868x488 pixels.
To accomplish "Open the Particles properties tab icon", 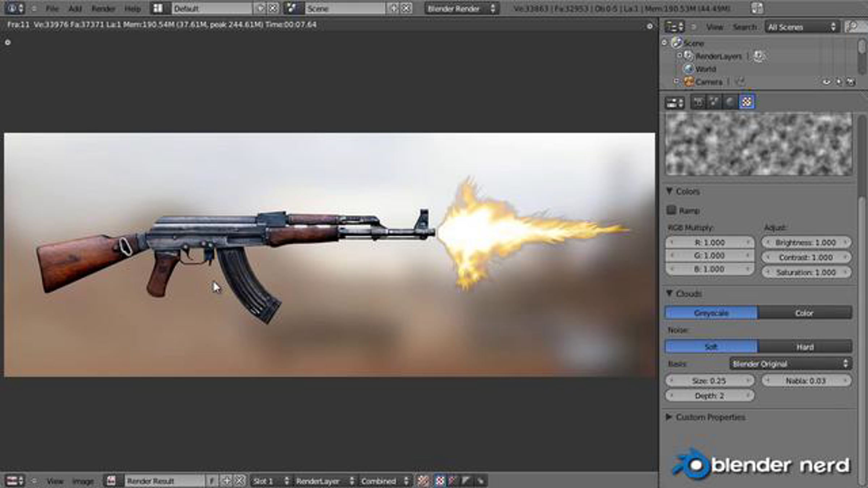I will (714, 102).
